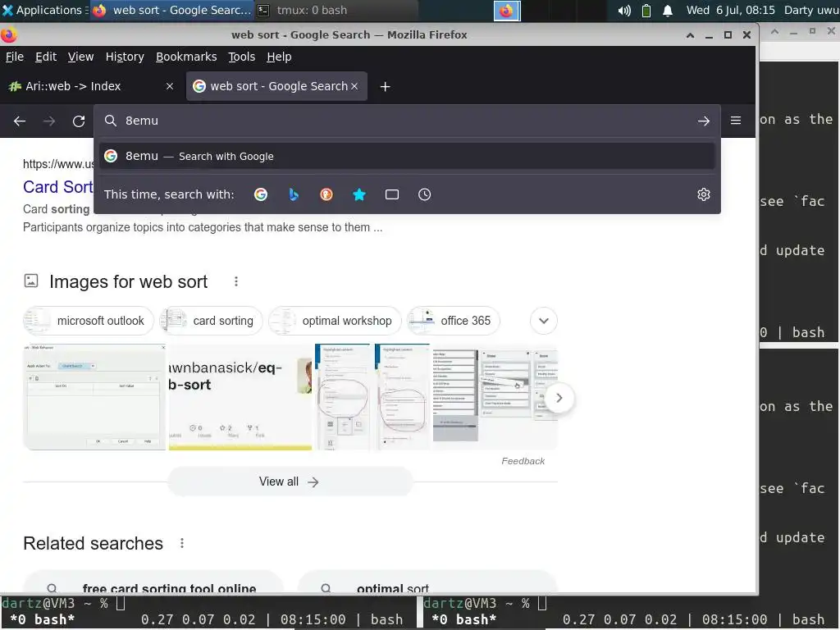This screenshot has height=630, width=840.
Task: Select the 8emu Search with Google suggestion
Action: [x=407, y=156]
